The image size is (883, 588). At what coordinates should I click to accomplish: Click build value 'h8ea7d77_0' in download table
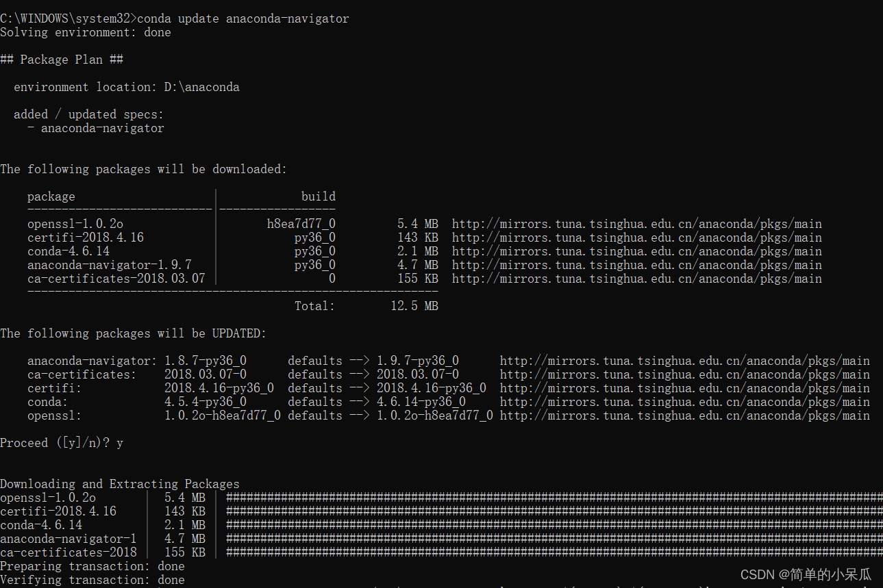tap(301, 224)
